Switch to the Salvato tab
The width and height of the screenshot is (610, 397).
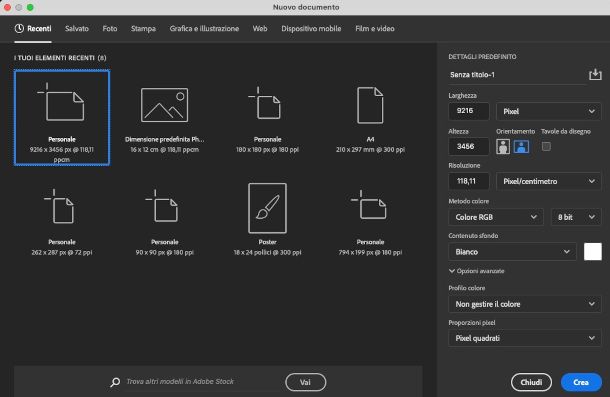click(77, 28)
